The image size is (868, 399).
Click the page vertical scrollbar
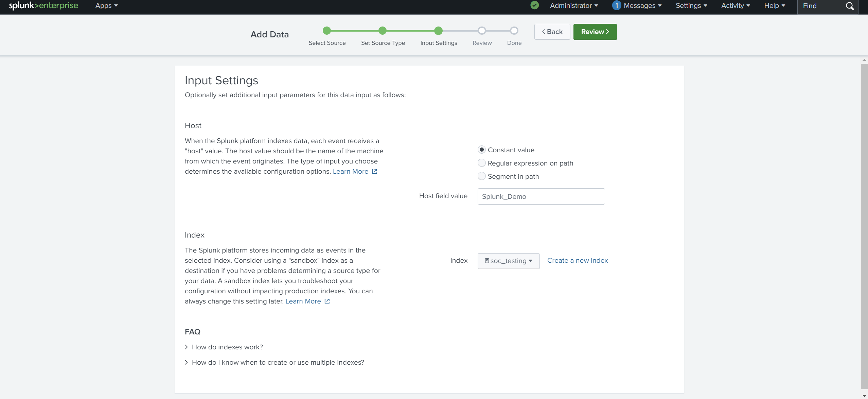pos(864,226)
